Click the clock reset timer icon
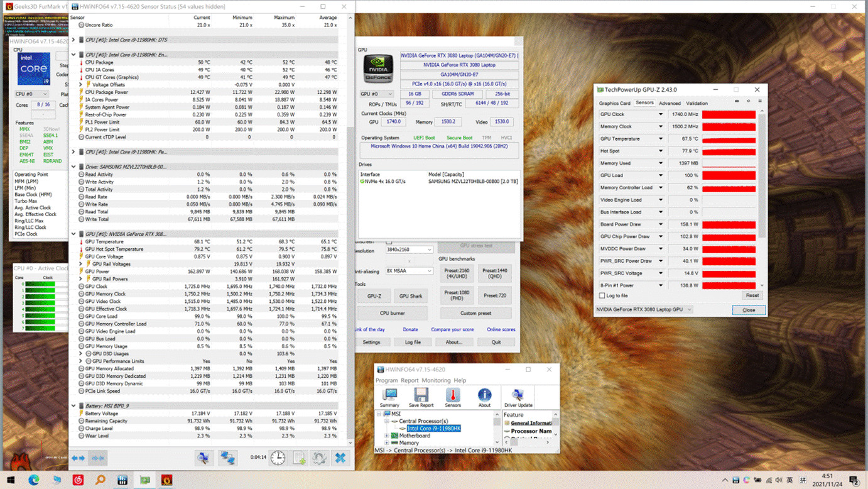This screenshot has height=489, width=868. coord(278,458)
